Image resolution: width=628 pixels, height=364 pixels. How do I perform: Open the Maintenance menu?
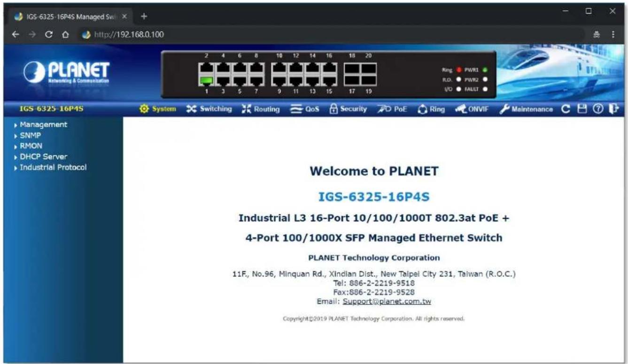pos(527,109)
